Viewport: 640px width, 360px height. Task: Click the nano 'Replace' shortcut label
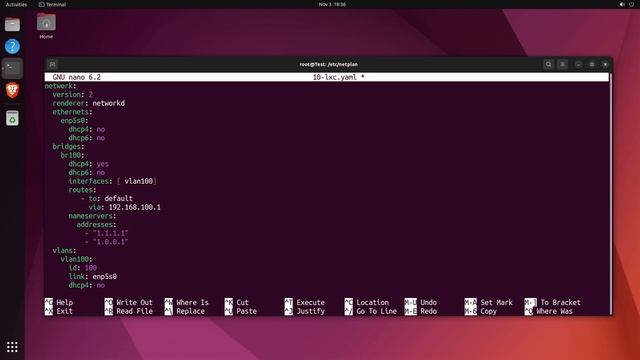pos(190,311)
